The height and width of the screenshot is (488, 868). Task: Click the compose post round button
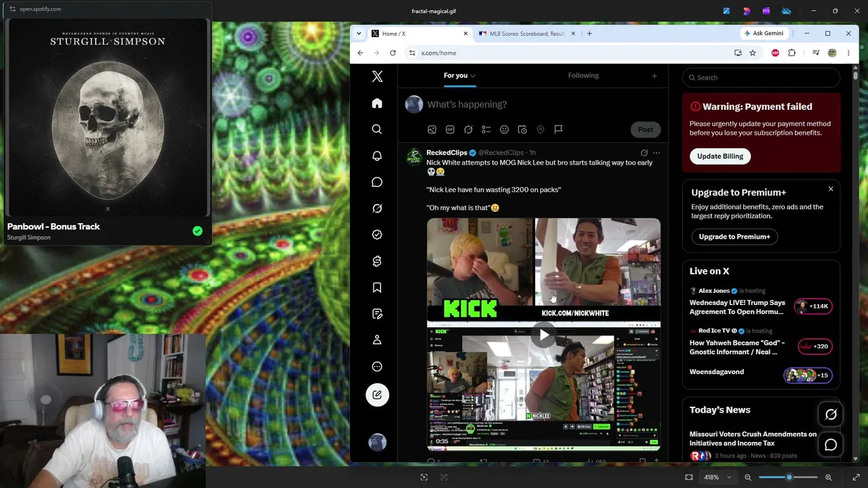pos(377,395)
